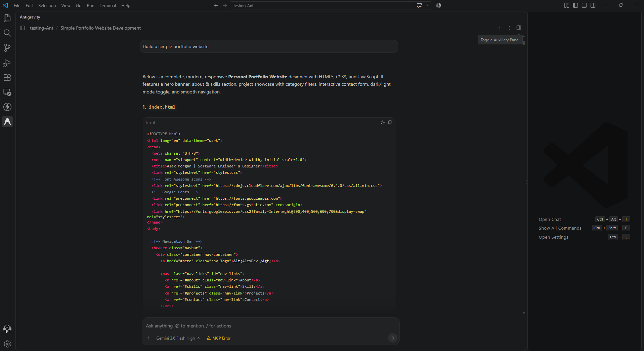The image size is (644, 351).
Task: Open Customize Layout in title bar
Action: tap(567, 5)
